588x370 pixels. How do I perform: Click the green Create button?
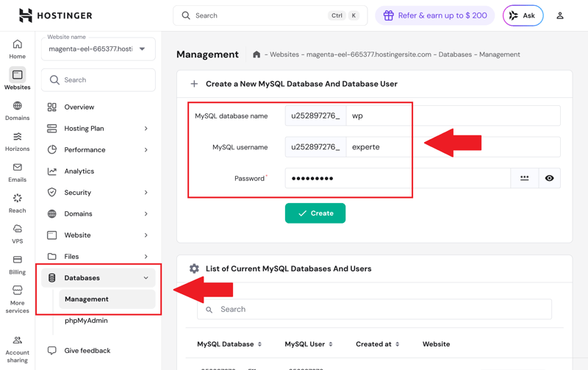[x=315, y=213]
